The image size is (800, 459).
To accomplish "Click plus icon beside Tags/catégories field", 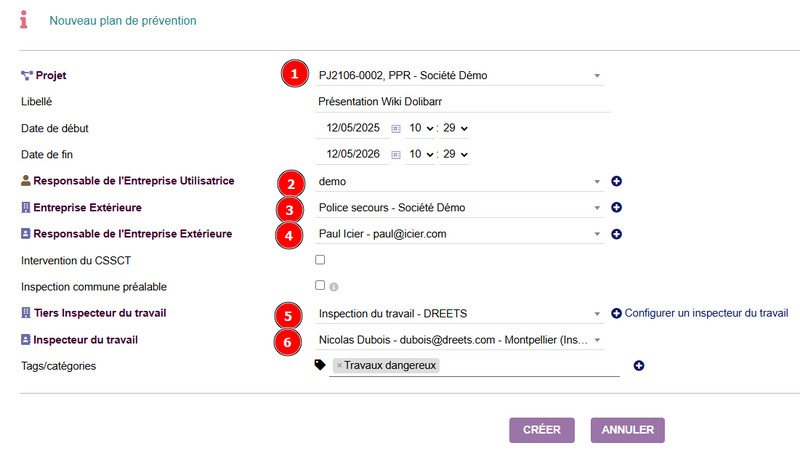I will (x=639, y=366).
